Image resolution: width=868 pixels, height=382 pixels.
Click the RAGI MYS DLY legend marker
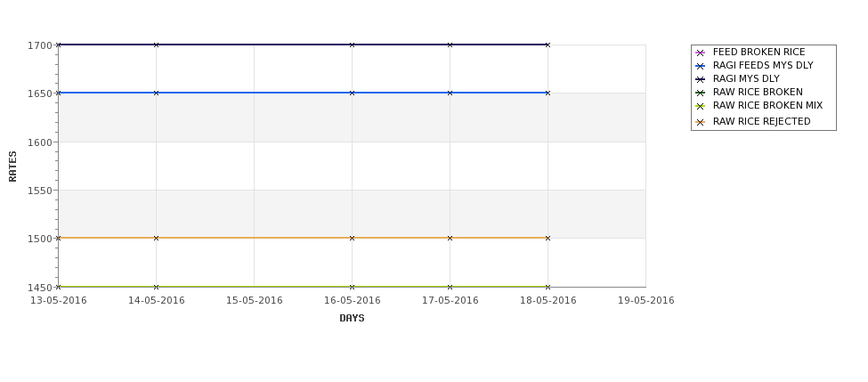(700, 79)
